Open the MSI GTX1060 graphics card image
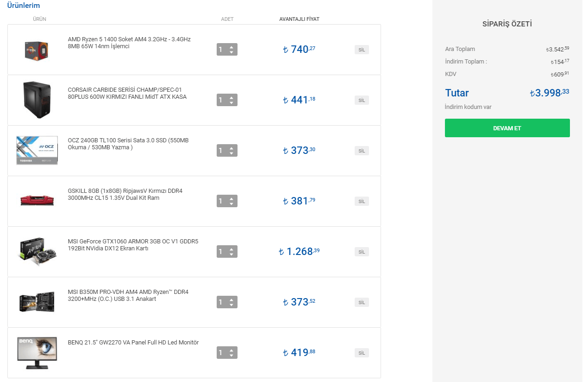The width and height of the screenshot is (588, 382). [x=37, y=251]
